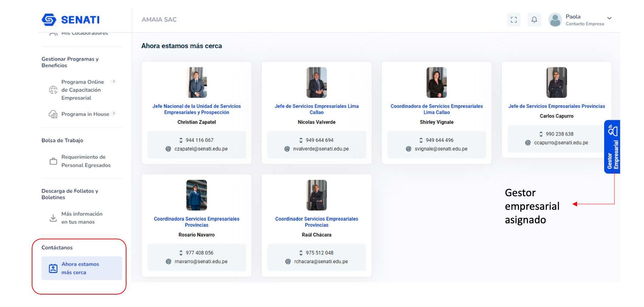Click Shirley Vignale's photo
Screen dimensions: 644x307
[437, 82]
